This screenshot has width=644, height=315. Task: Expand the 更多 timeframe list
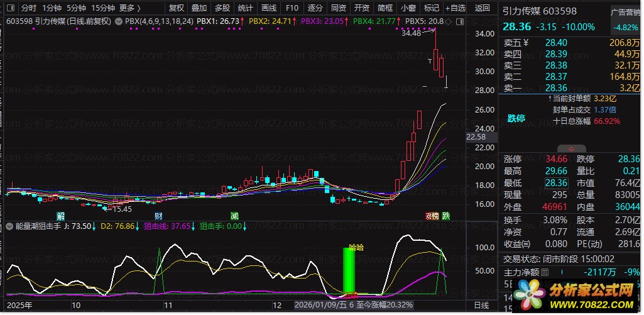coord(129,8)
